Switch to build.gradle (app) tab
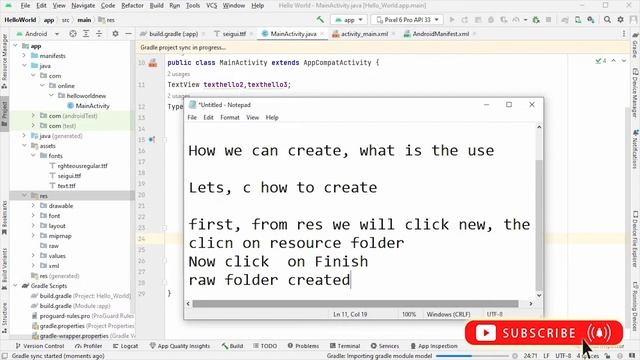Image resolution: width=640 pixels, height=360 pixels. [173, 34]
